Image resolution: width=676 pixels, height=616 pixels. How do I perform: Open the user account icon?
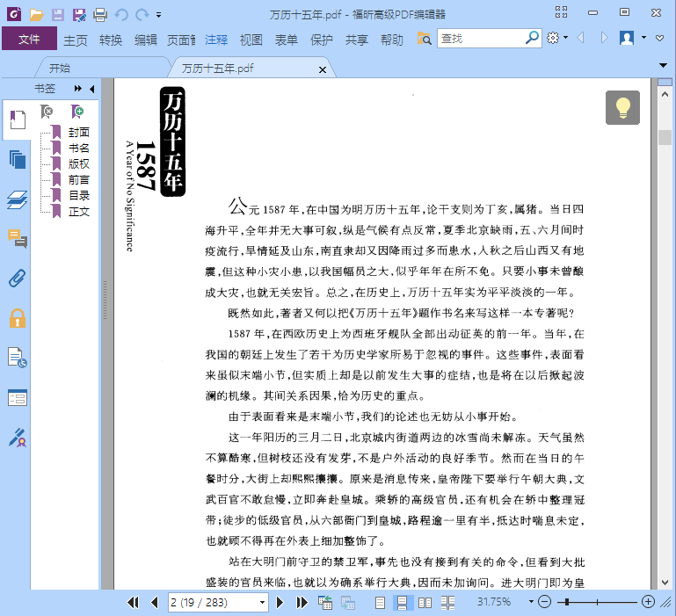[x=627, y=38]
